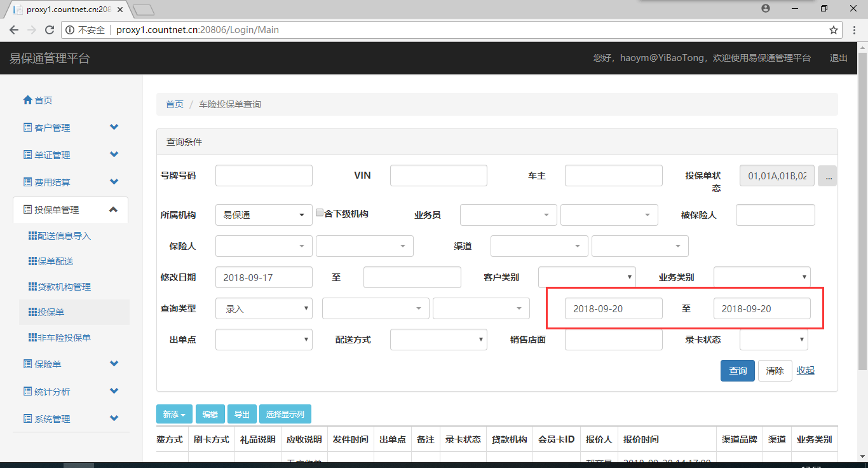Click the 导出 export button
Screen dimensions: 868x468
pos(241,415)
